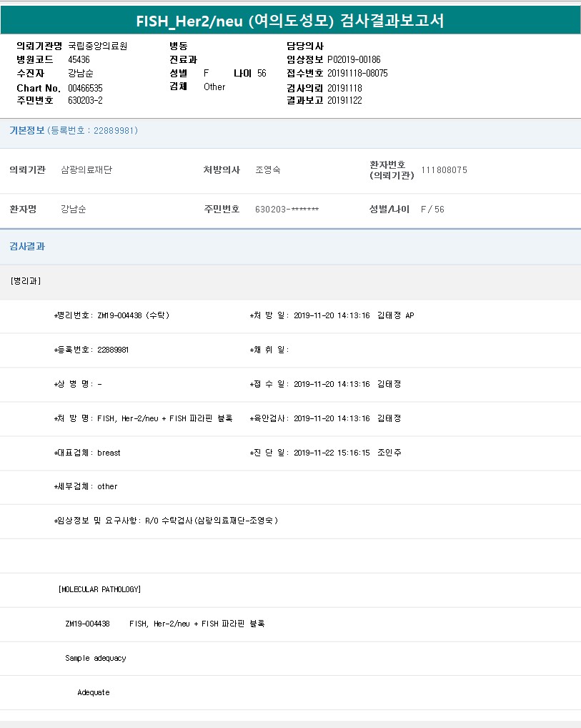
Task: Click the 병리번호 ZM19-004438 (수탁) entry
Action: [x=111, y=315]
